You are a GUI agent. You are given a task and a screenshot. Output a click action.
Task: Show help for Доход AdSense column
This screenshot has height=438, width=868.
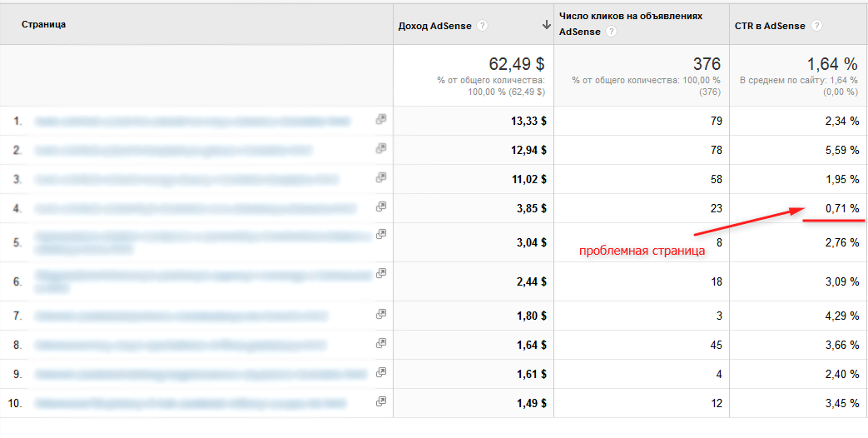484,26
